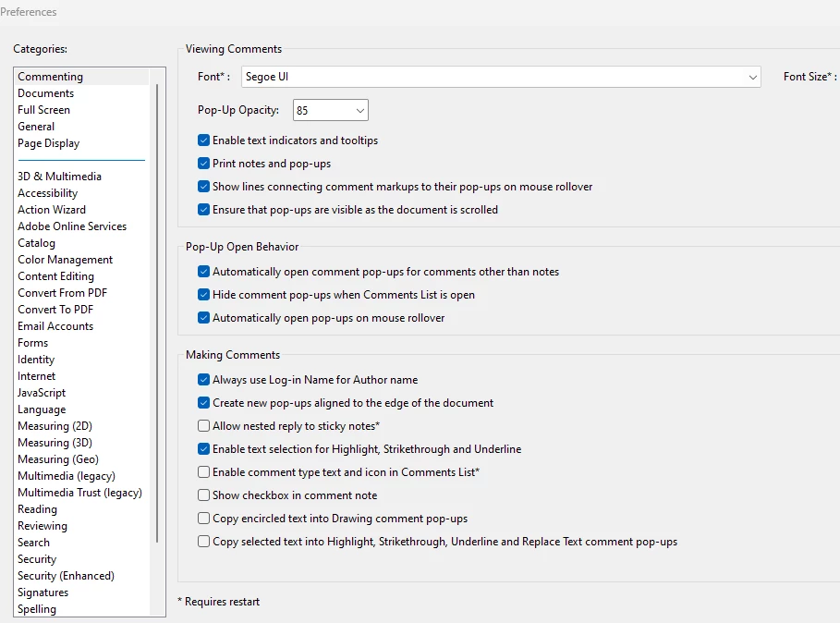
Task: Open Color Management preferences
Action: click(82, 259)
